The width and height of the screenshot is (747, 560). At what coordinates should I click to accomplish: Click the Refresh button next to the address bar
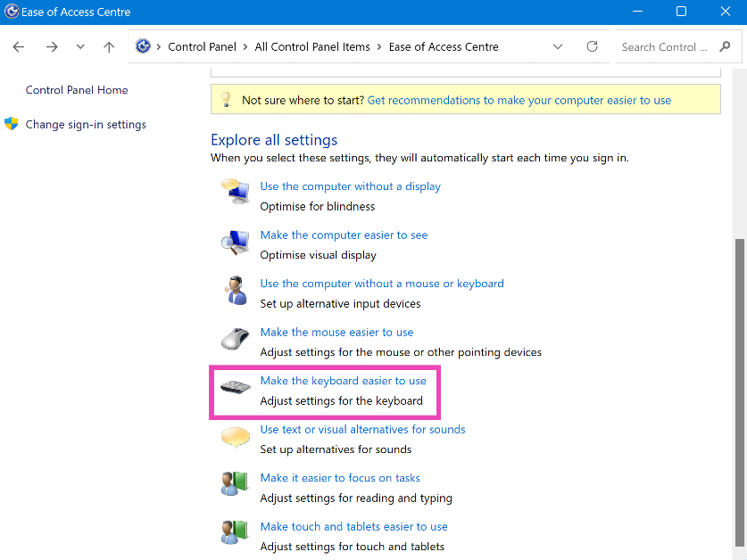point(592,47)
